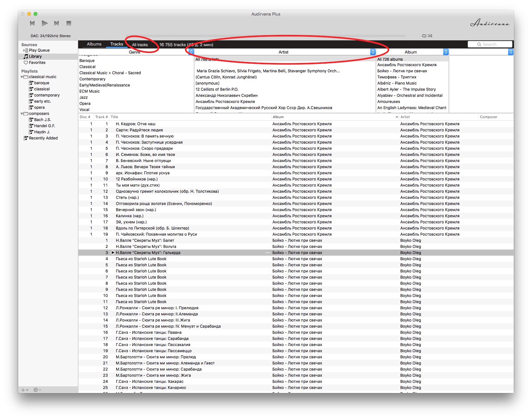This screenshot has height=419, width=532.
Task: Sort by the Track # column header
Action: (x=101, y=117)
